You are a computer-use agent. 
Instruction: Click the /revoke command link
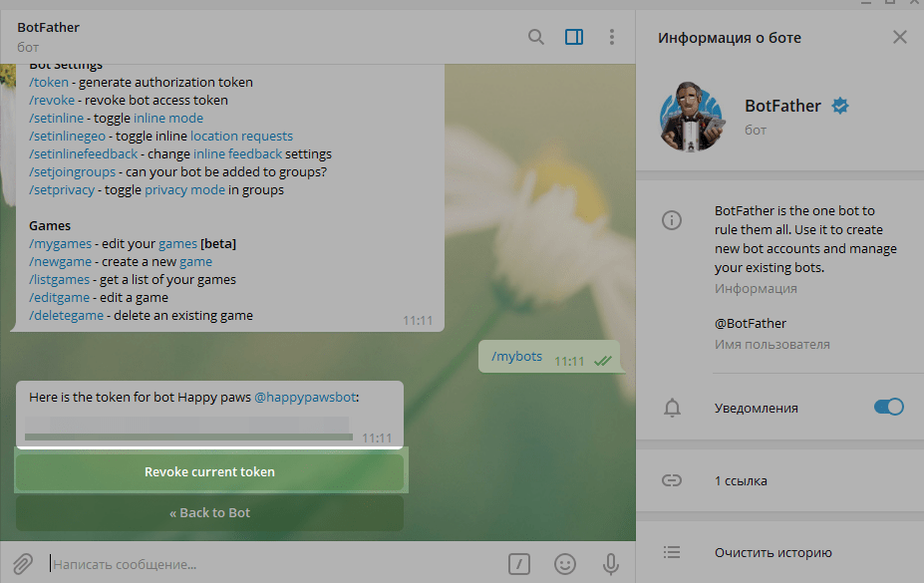[52, 101]
